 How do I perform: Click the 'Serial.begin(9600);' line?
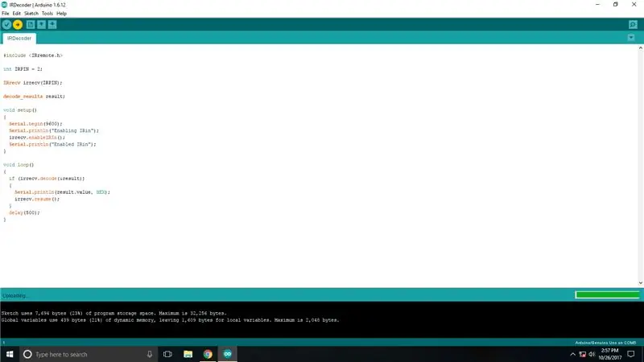point(35,124)
